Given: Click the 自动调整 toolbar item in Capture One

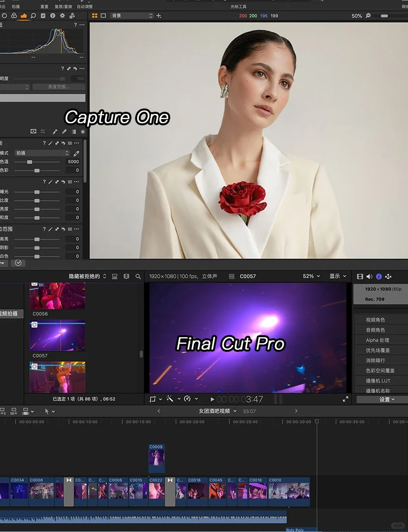Looking at the screenshot, I should click(x=85, y=7).
